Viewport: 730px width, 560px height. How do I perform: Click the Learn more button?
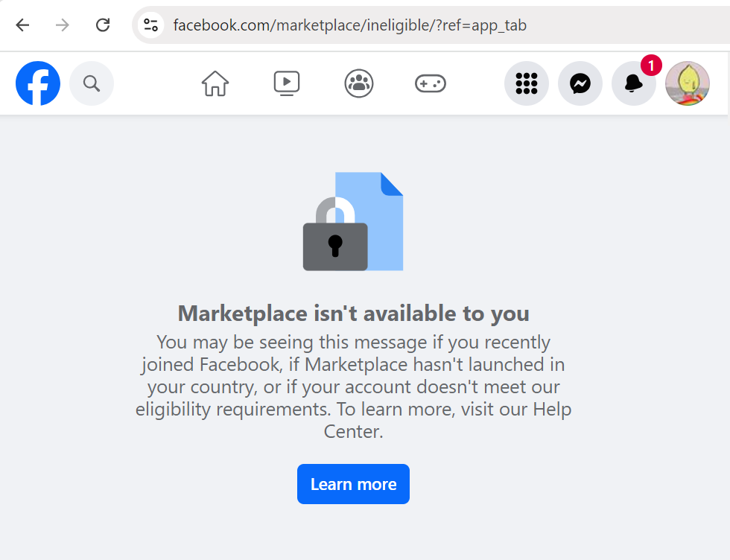click(353, 484)
